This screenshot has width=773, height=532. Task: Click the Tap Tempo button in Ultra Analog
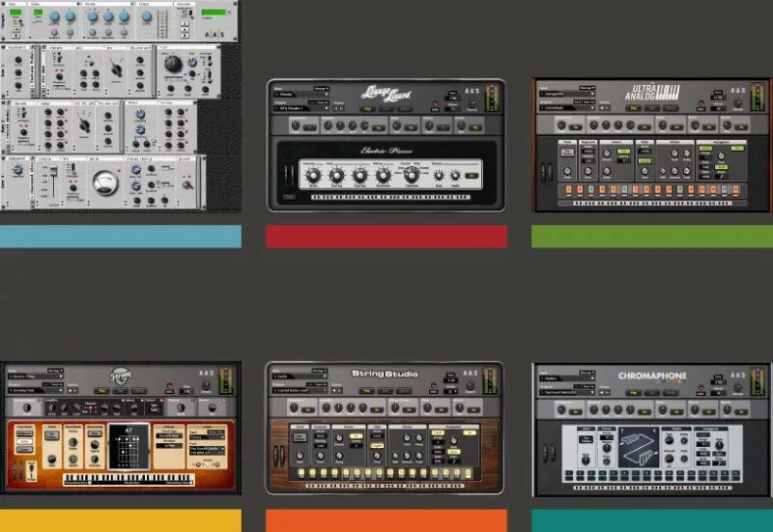(x=567, y=153)
